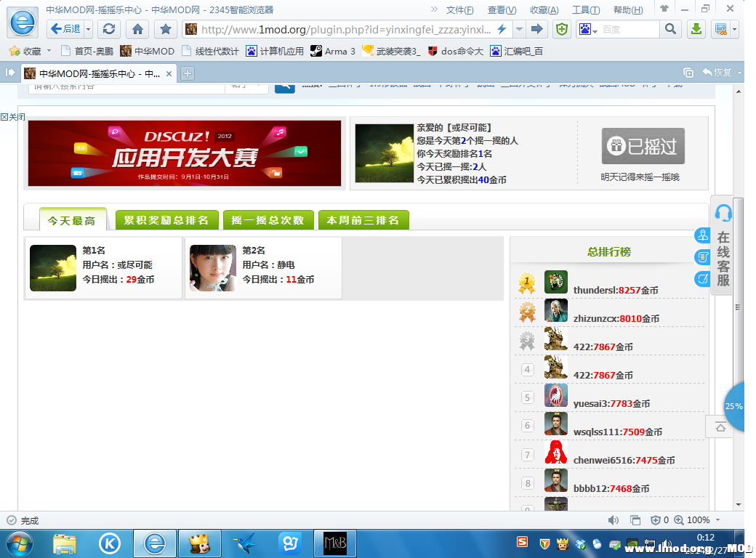Open a new browser tab with plus button
The height and width of the screenshot is (558, 756).
[188, 73]
